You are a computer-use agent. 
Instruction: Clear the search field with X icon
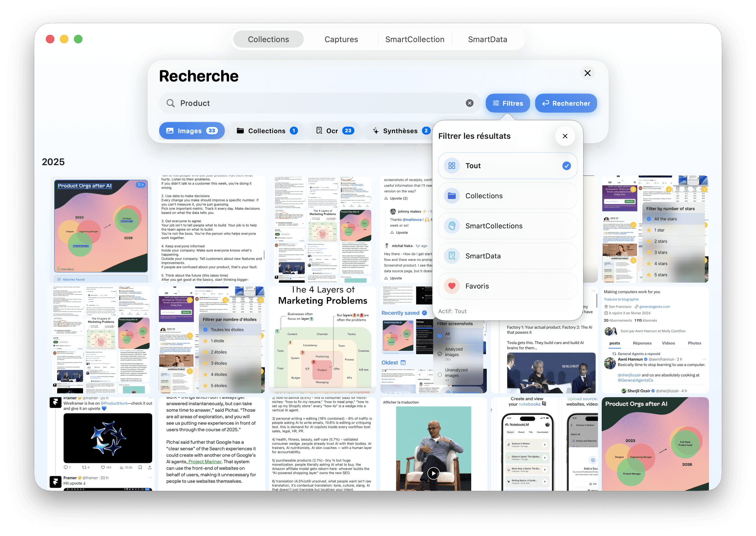pyautogui.click(x=469, y=103)
